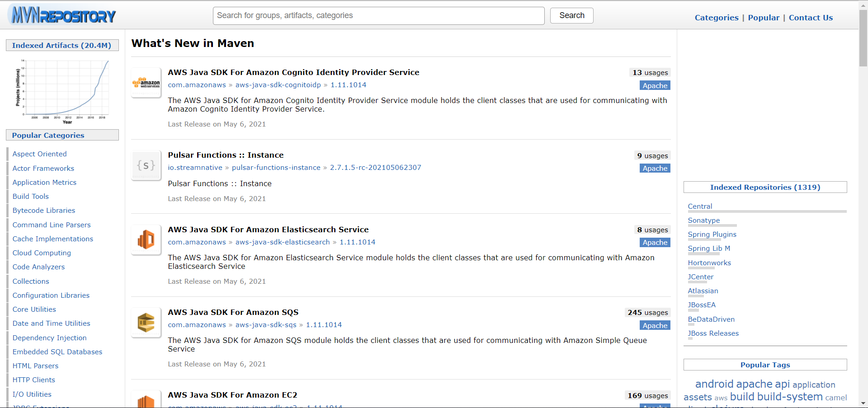
Task: Click the Pulsar Functions placeholder icon
Action: (x=146, y=165)
